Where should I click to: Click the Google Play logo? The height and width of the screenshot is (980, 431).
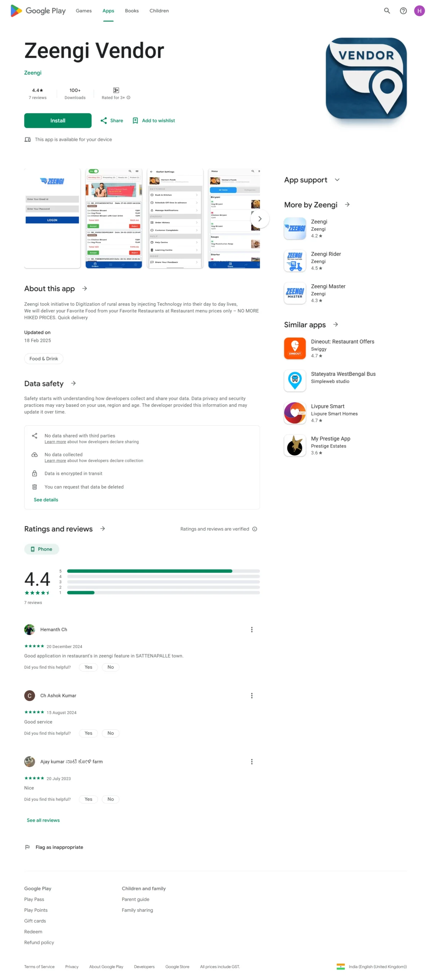pyautogui.click(x=38, y=11)
